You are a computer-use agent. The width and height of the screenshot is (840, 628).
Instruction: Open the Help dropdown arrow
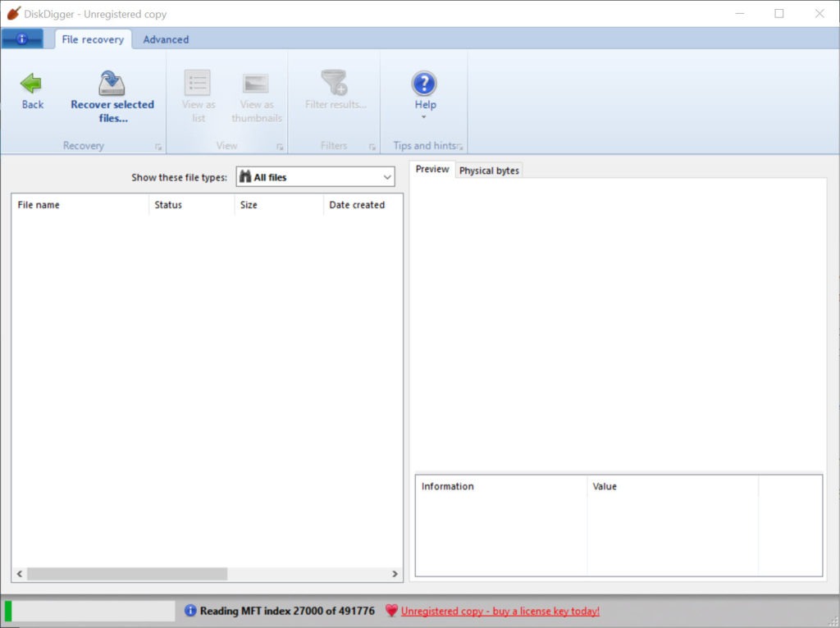tap(424, 116)
